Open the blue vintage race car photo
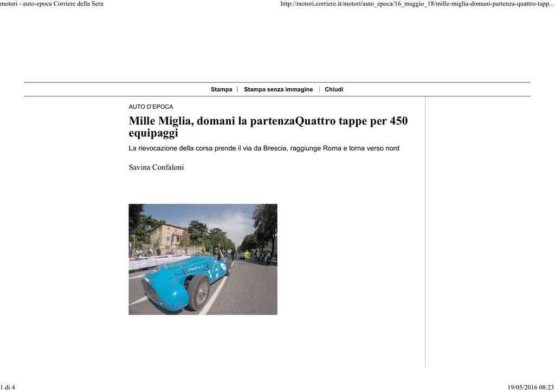 pos(203,259)
